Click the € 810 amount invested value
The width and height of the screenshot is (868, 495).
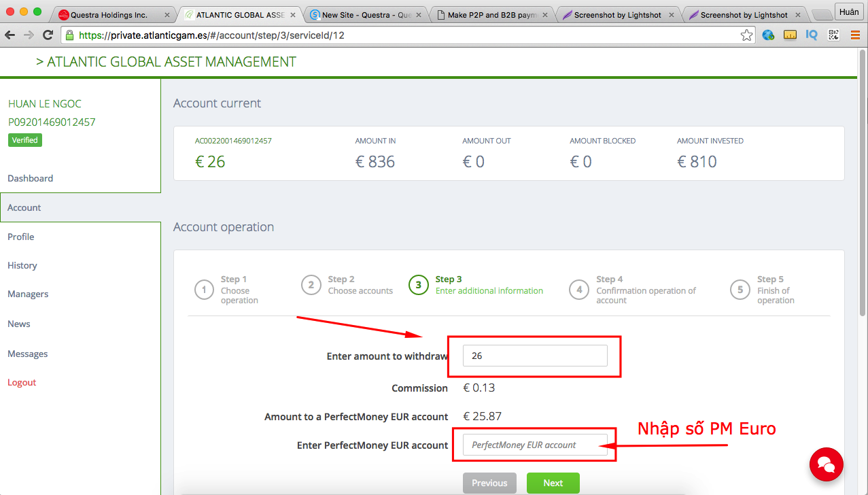pyautogui.click(x=697, y=162)
